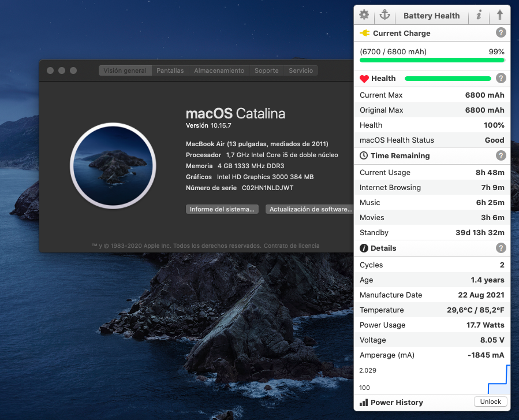Click the Health 100% row
The height and width of the screenshot is (420, 519).
pos(432,125)
